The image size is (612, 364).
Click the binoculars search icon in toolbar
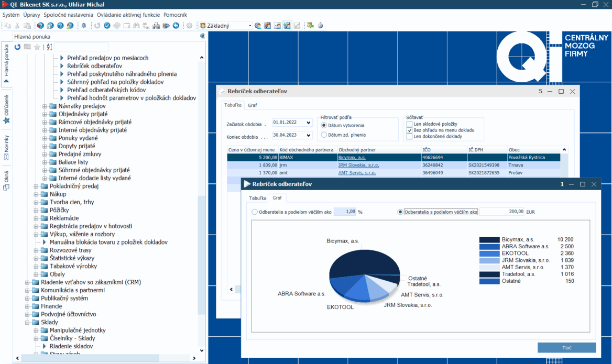[x=136, y=26]
